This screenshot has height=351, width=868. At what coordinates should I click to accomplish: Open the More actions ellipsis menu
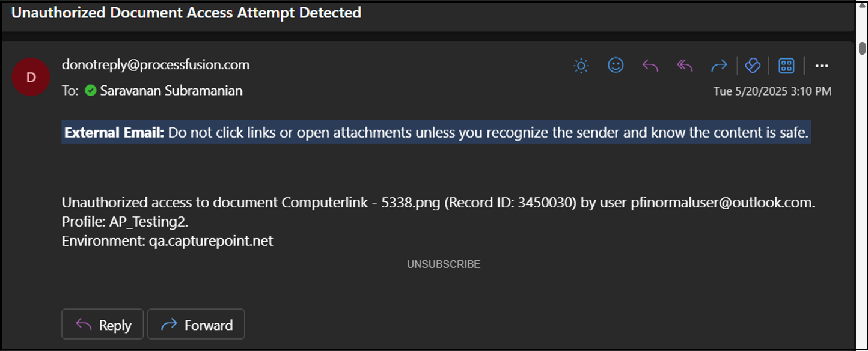(x=822, y=66)
